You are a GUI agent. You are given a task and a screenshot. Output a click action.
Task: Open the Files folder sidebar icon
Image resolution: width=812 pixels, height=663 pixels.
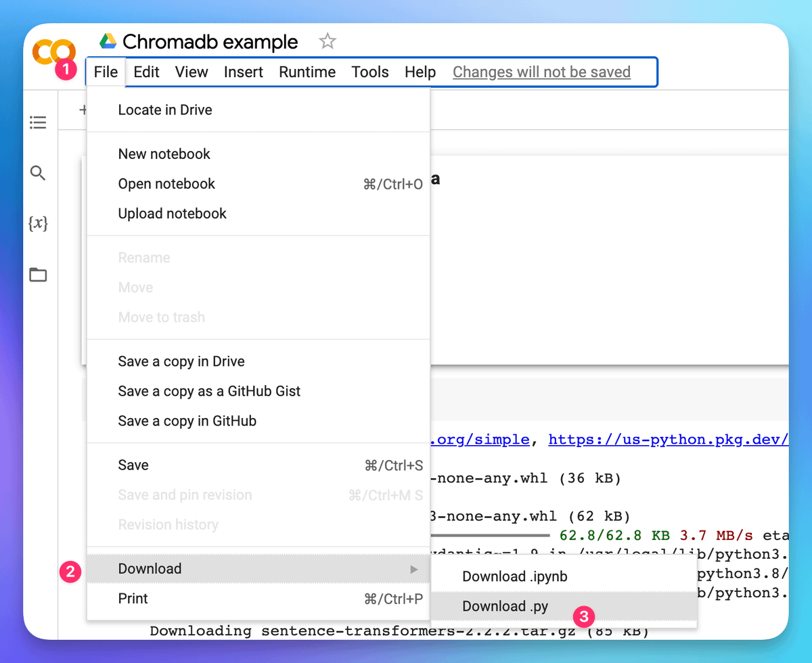pos(38,275)
